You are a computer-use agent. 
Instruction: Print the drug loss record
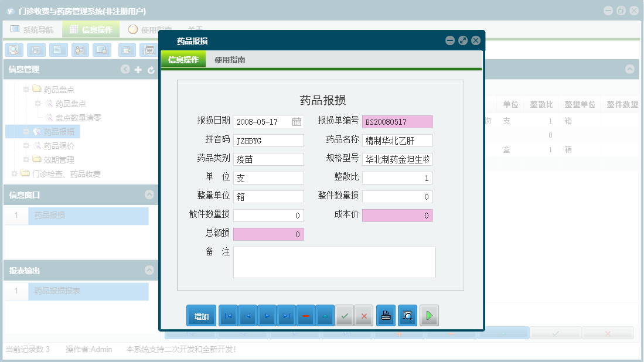pos(385,315)
